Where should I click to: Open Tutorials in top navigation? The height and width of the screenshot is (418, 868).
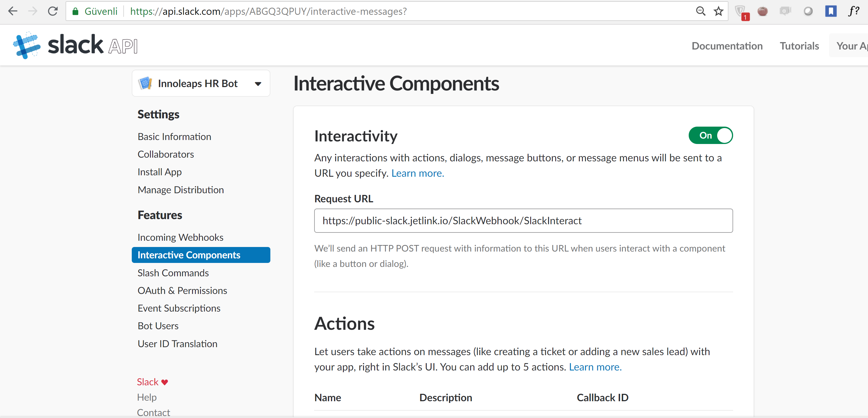tap(799, 46)
